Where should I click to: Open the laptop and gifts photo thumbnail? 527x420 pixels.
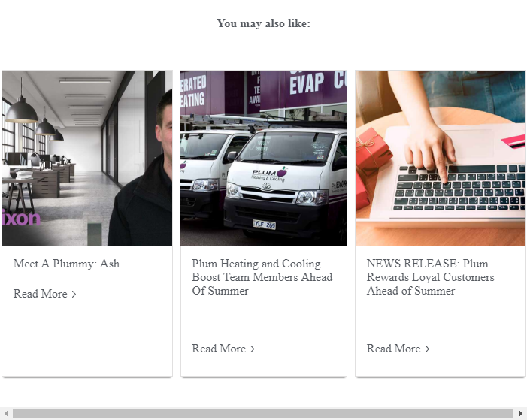(x=441, y=158)
